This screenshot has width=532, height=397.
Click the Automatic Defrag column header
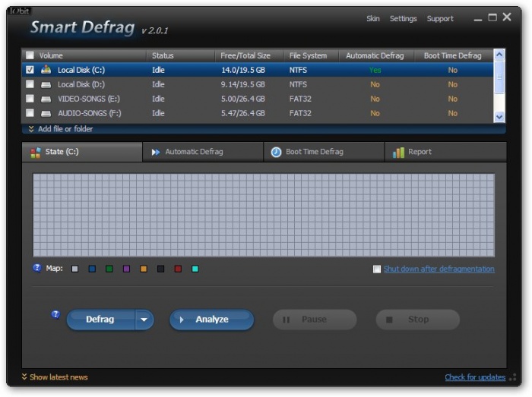coord(377,55)
